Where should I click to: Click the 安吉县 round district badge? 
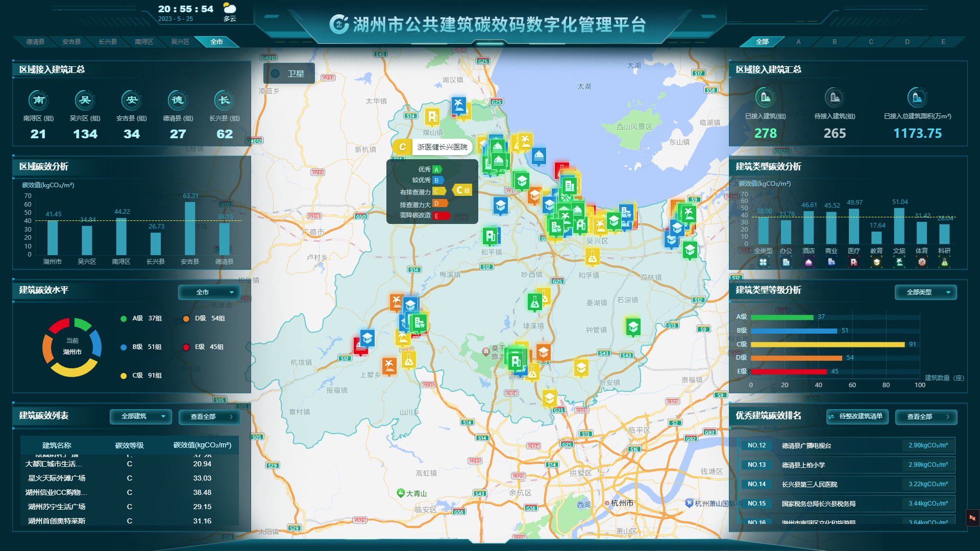coord(132,100)
